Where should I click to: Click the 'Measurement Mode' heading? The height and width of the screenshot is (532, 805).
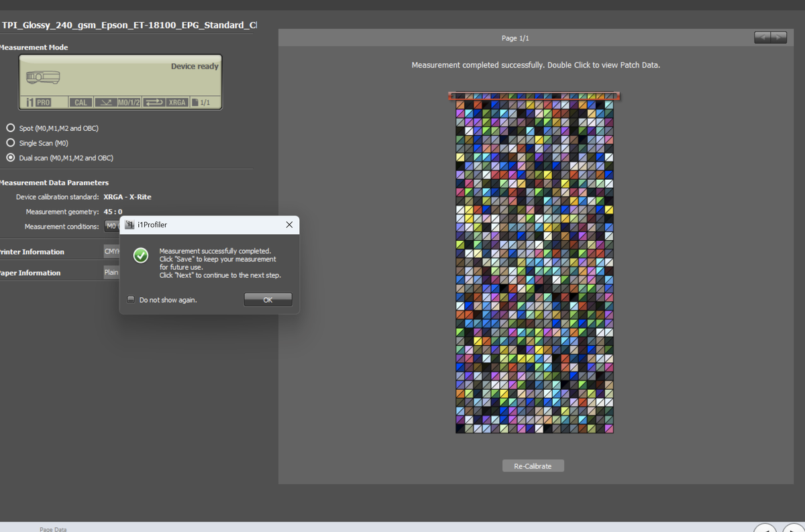34,47
